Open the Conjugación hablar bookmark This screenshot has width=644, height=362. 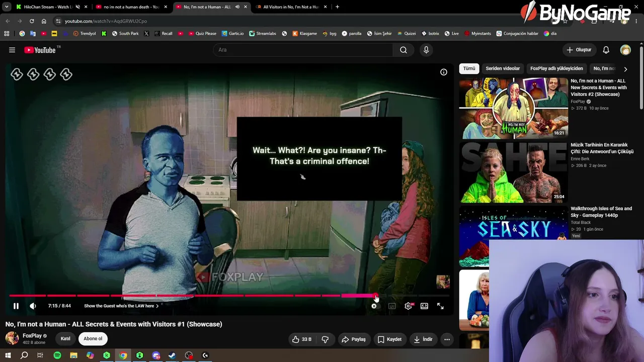(x=517, y=34)
